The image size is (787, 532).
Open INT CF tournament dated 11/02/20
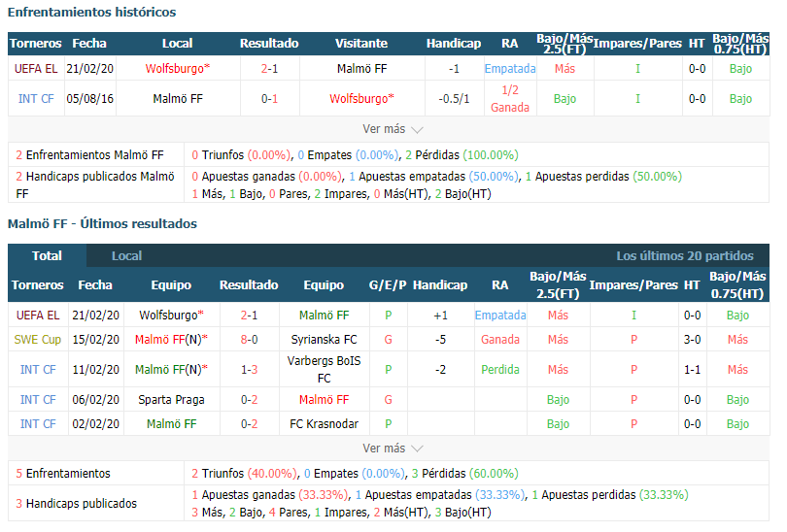click(38, 370)
